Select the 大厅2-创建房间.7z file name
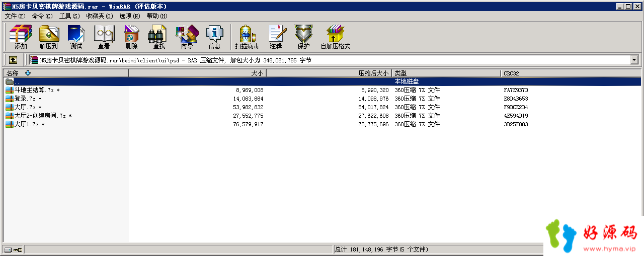 click(43, 116)
